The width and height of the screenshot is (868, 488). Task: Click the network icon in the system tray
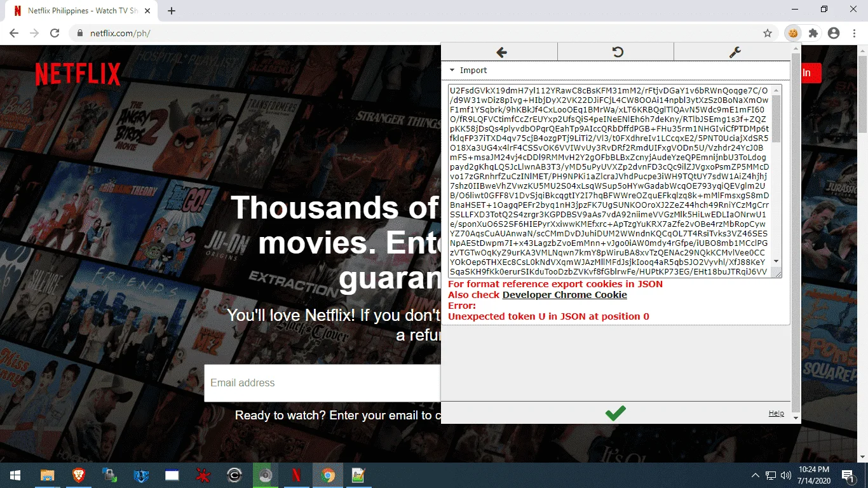pyautogui.click(x=771, y=475)
